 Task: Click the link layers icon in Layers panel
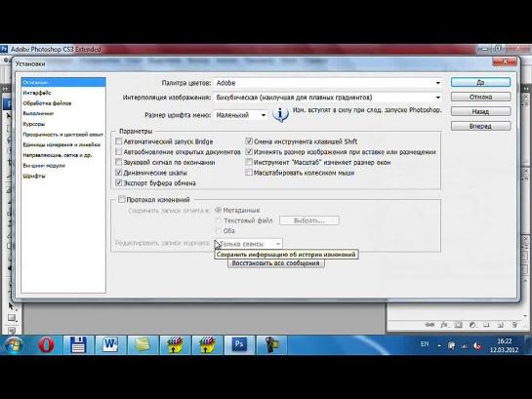click(x=430, y=325)
